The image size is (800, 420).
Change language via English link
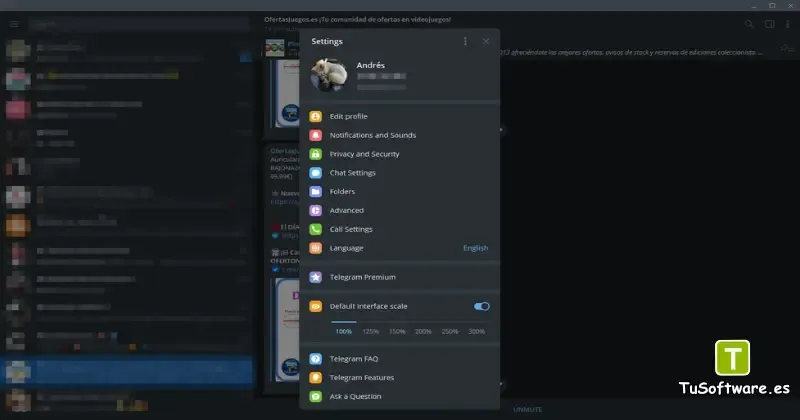(476, 248)
